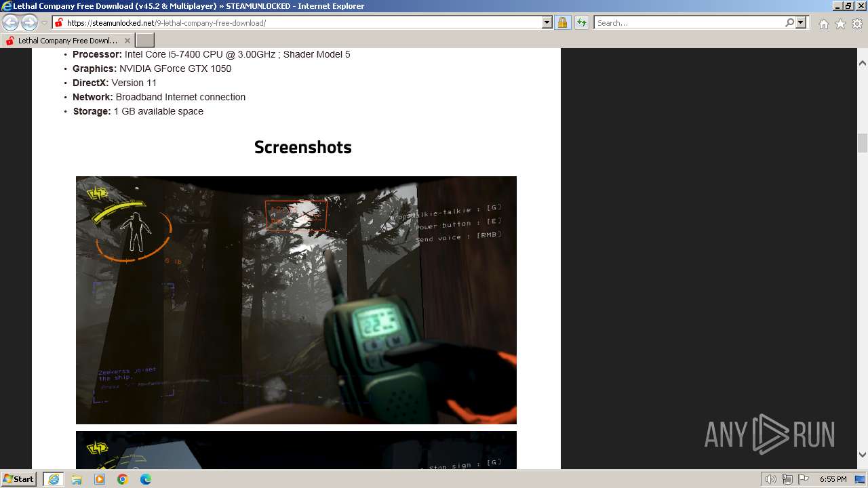Open Favorites star icon
The image size is (868, 488).
pyautogui.click(x=840, y=24)
